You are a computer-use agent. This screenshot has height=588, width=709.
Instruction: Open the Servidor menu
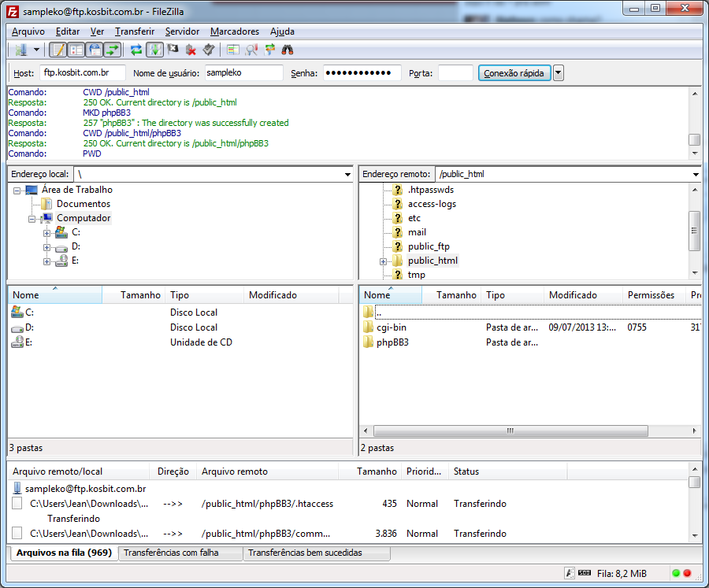click(182, 31)
